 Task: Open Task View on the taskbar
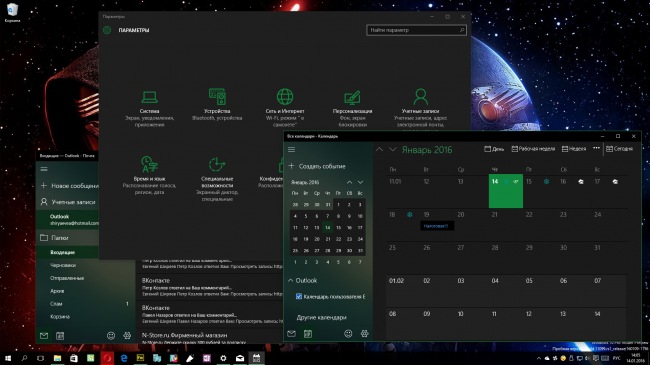(x=41, y=358)
